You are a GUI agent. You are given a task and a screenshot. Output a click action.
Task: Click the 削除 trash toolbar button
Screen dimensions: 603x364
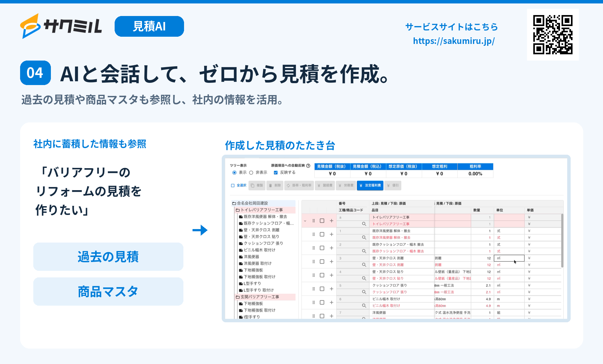click(x=275, y=185)
